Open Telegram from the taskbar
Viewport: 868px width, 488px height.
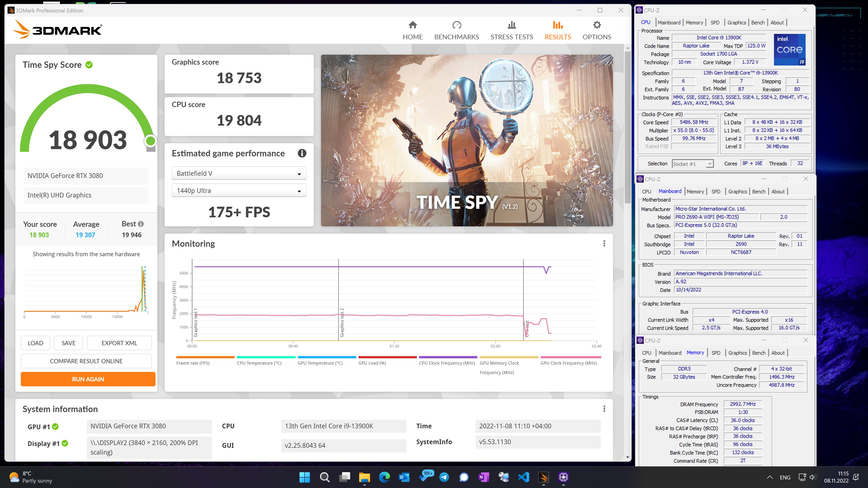[x=444, y=477]
